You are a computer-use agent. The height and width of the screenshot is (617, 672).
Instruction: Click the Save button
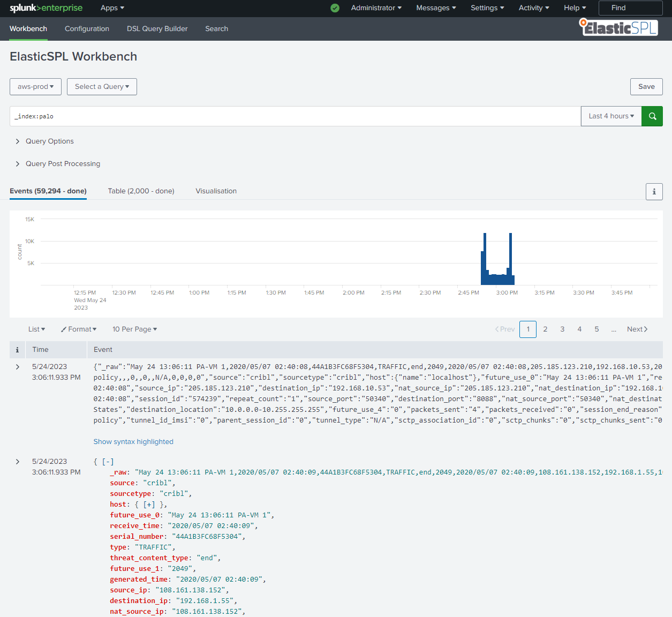646,86
